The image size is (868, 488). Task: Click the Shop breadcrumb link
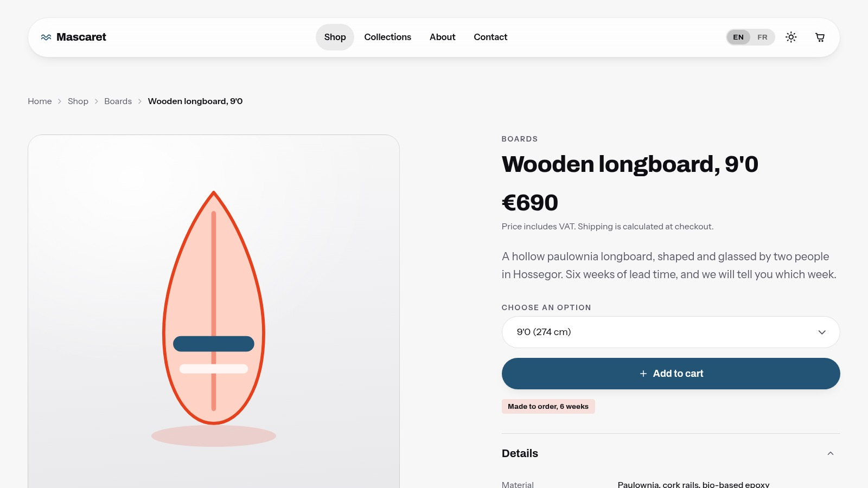tap(78, 101)
